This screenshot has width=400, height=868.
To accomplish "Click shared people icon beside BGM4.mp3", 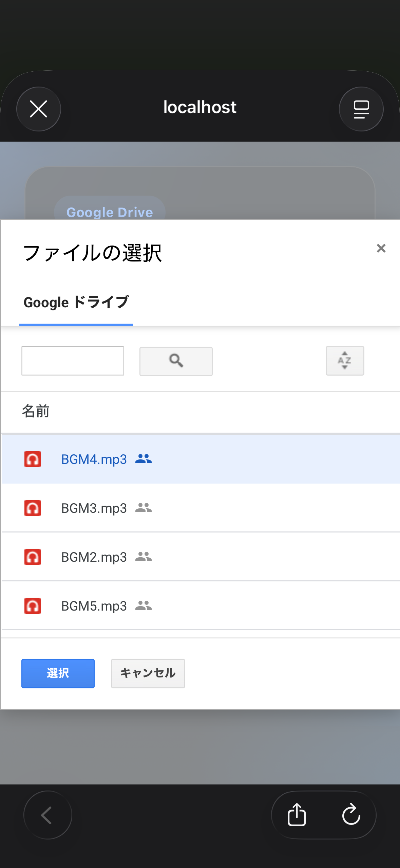I will [143, 459].
